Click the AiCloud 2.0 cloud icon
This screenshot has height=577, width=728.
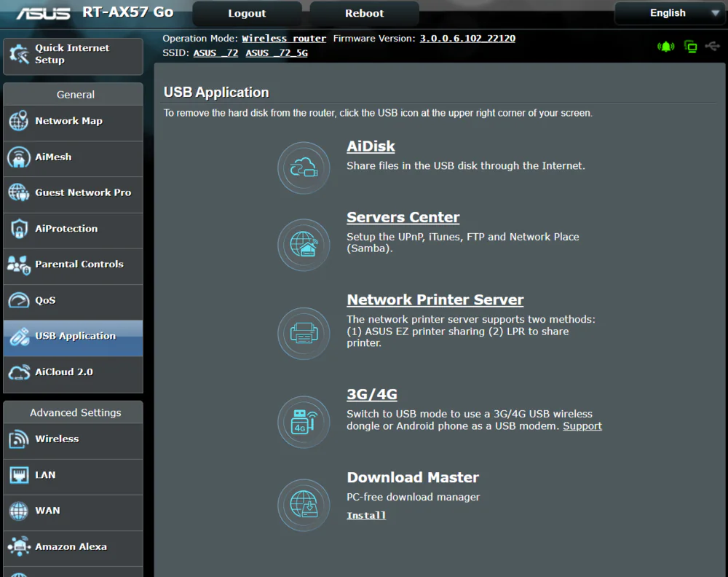click(x=19, y=372)
